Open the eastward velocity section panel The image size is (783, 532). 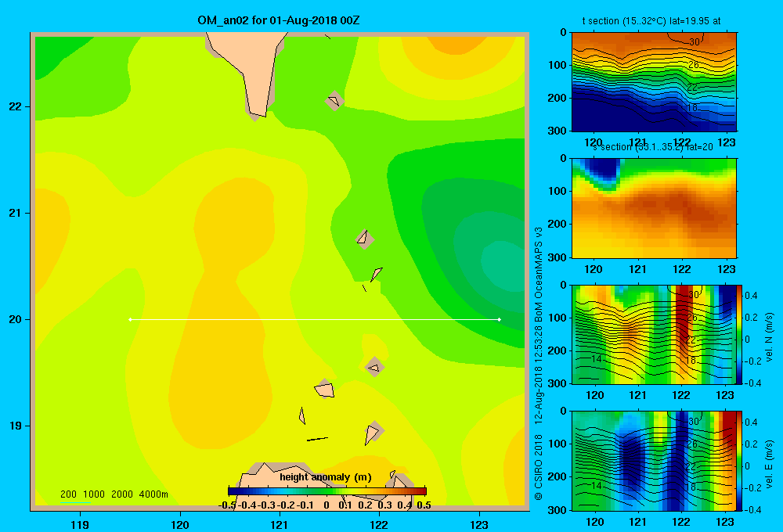tap(654, 460)
